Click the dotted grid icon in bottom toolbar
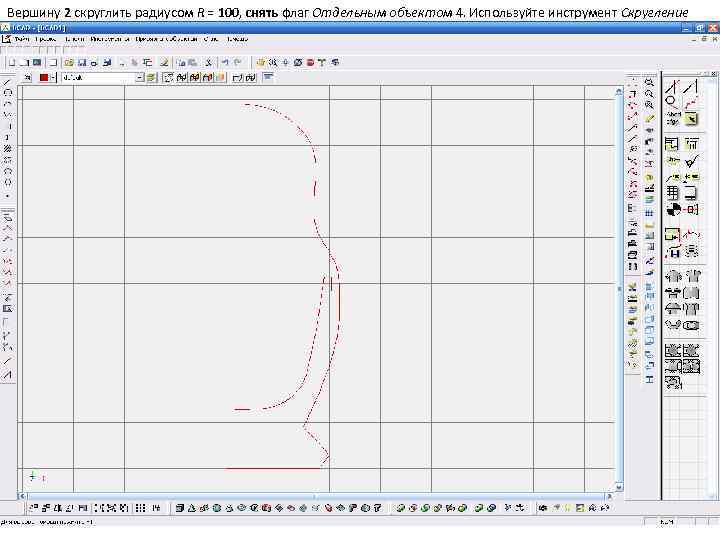720x540 pixels. click(x=141, y=508)
